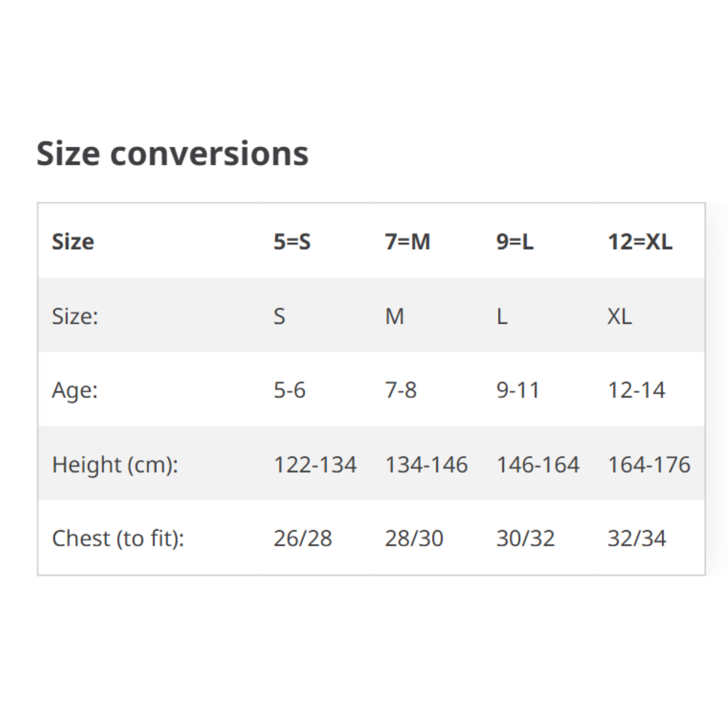This screenshot has width=728, height=728.
Task: Click the 28/30 chest cell
Action: (x=414, y=539)
